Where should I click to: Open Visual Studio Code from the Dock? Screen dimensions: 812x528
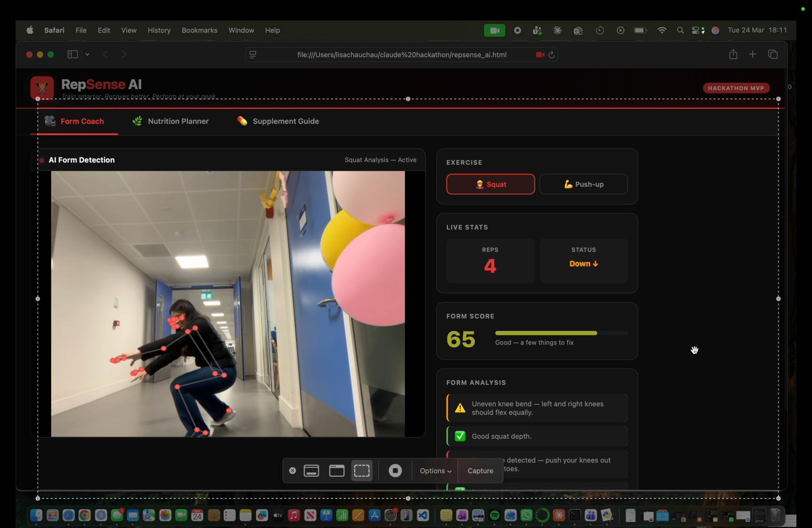click(423, 516)
